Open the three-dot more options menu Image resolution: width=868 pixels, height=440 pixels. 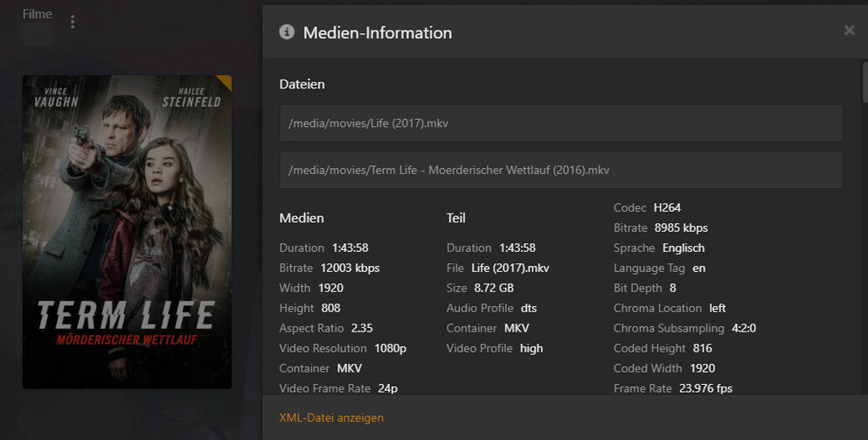(x=73, y=22)
